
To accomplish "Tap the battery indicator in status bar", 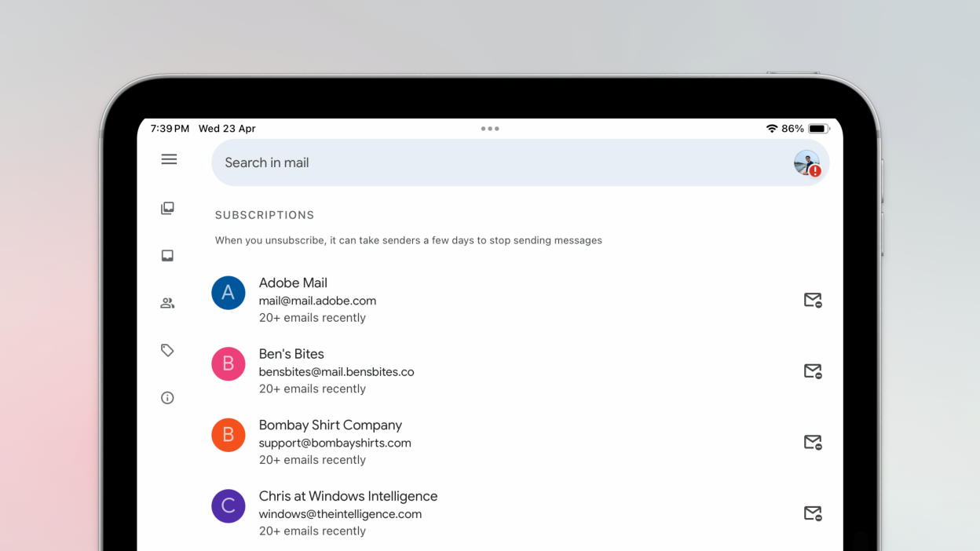I will [819, 129].
